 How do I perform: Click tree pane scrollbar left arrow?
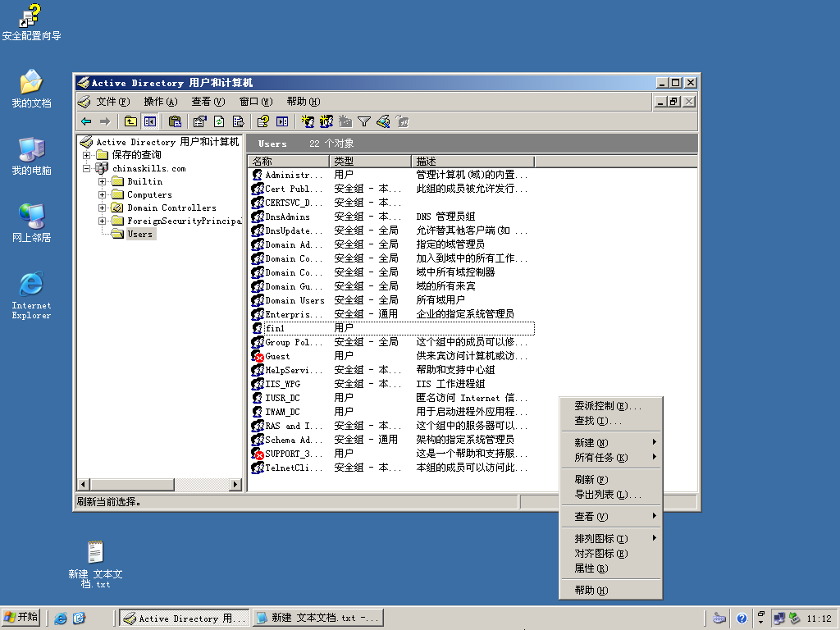point(83,484)
